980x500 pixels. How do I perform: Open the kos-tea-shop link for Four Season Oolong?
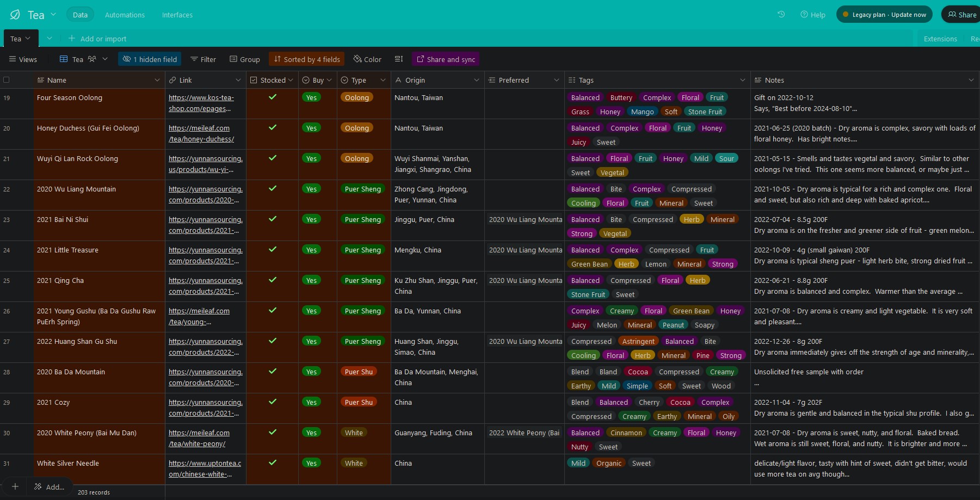201,103
